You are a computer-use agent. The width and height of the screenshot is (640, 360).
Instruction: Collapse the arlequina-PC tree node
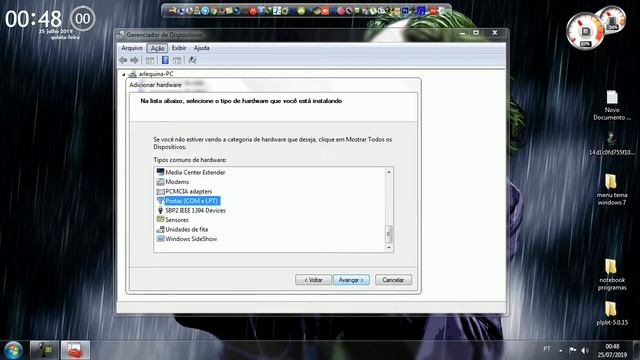pos(124,75)
